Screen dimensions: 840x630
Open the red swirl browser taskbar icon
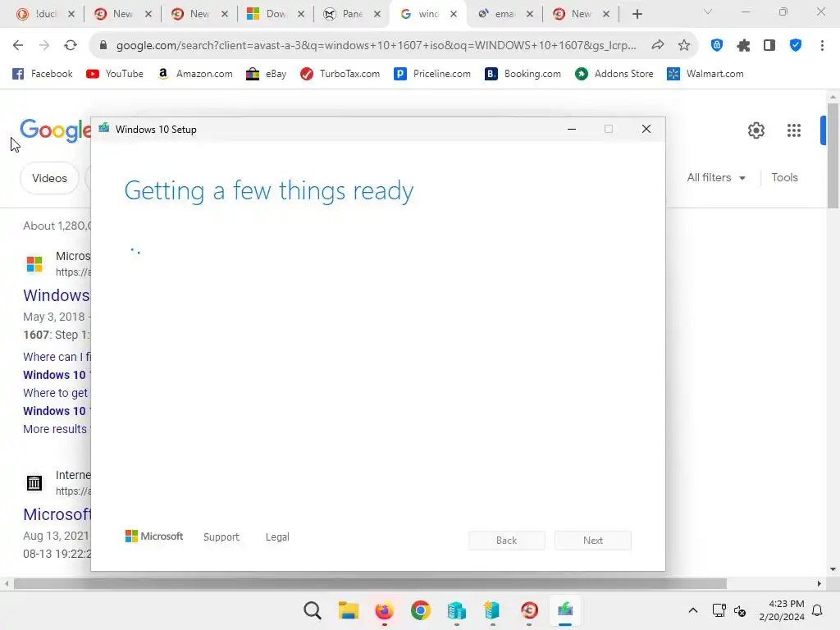tap(529, 610)
